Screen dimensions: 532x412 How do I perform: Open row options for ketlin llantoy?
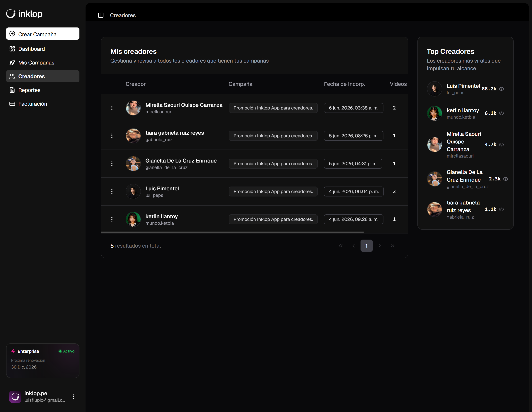(112, 219)
